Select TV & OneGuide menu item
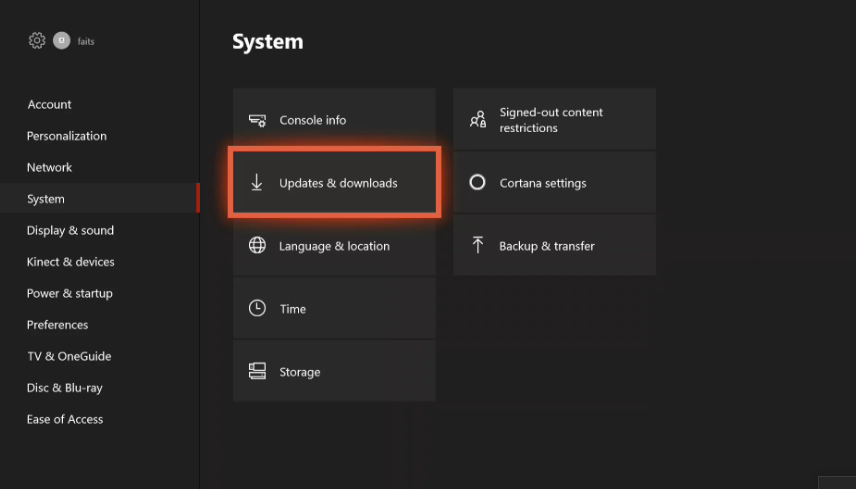The image size is (856, 489). 69,356
